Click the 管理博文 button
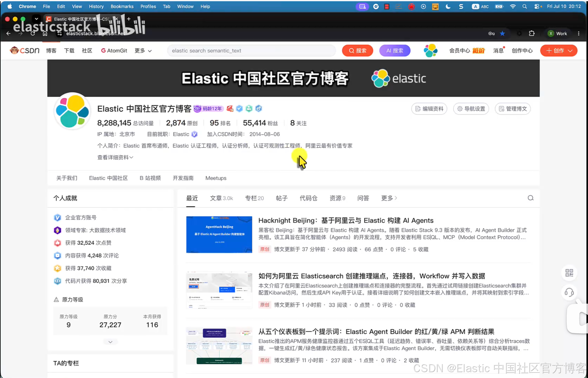Viewport: 588px width, 378px height. (x=513, y=109)
